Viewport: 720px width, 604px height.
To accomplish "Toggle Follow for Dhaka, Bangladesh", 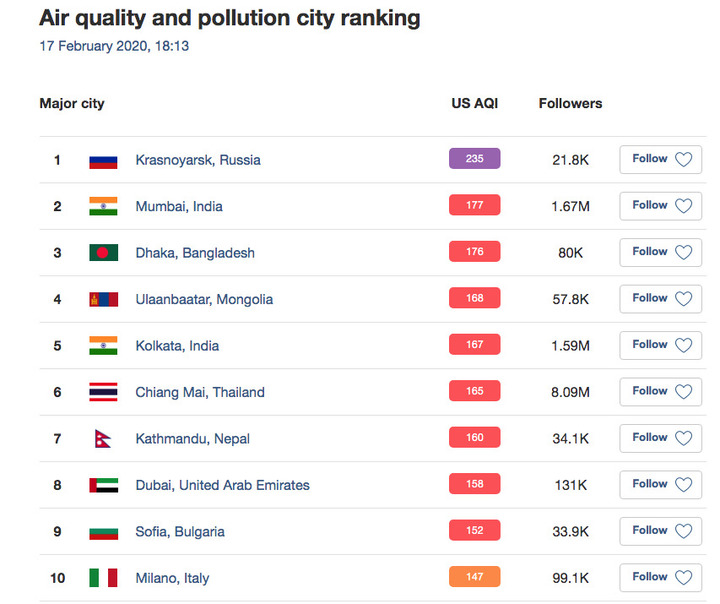I will pyautogui.click(x=660, y=252).
